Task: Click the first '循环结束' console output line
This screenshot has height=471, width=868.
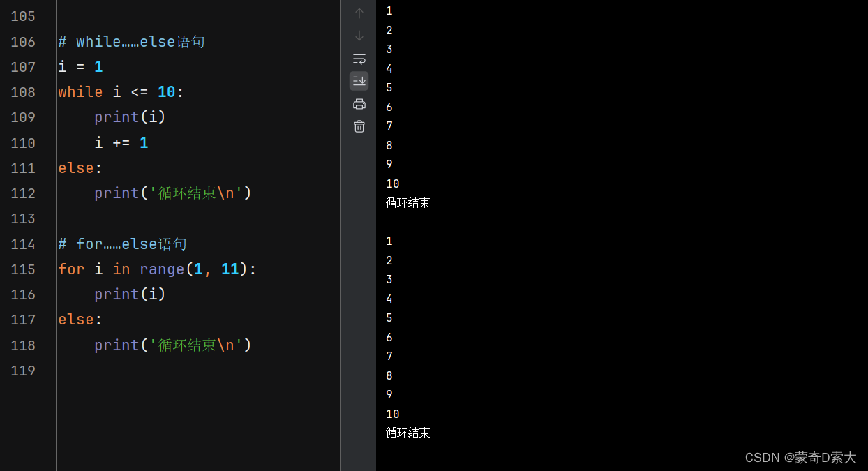Action: click(408, 203)
